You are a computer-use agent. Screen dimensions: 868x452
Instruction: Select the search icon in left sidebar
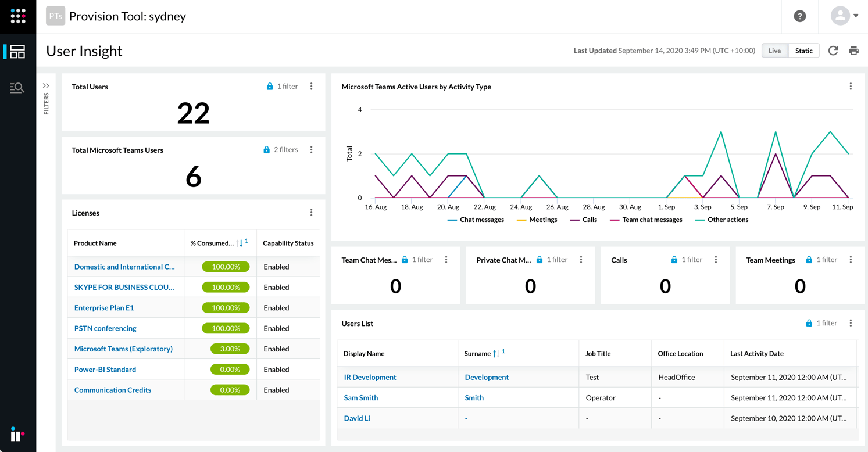pos(17,88)
